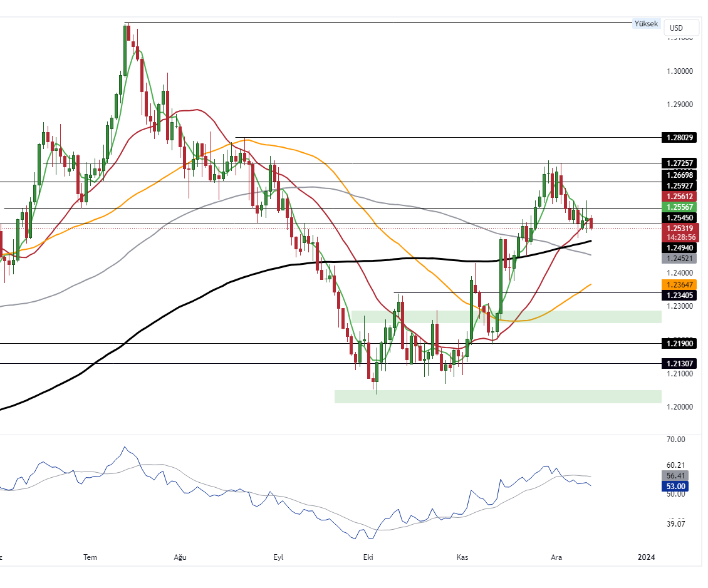Screen dimensions: 708x588
Task: Click the green 1.25567 moving average label
Action: [680, 207]
